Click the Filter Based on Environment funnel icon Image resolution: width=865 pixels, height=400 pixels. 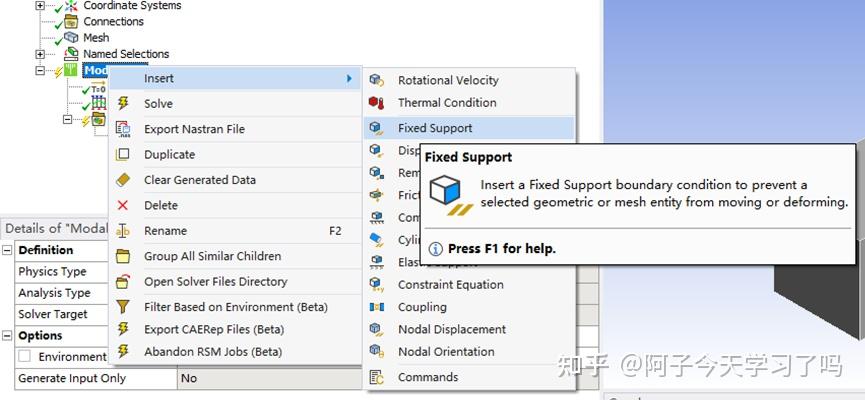(x=123, y=307)
